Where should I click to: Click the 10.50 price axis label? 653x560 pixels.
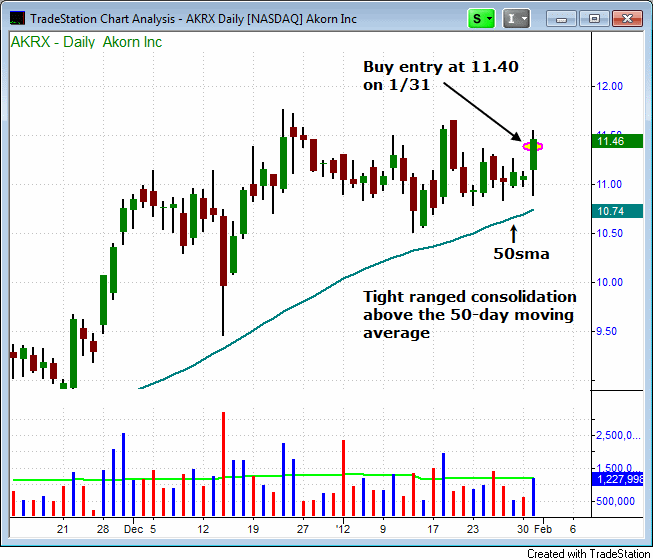pyautogui.click(x=609, y=233)
